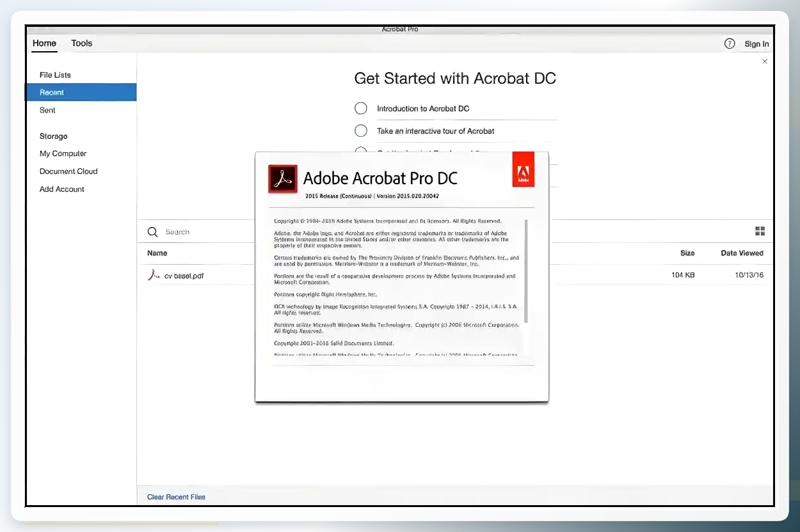800x532 pixels.
Task: Click the version number line in dialog
Action: (x=372, y=196)
